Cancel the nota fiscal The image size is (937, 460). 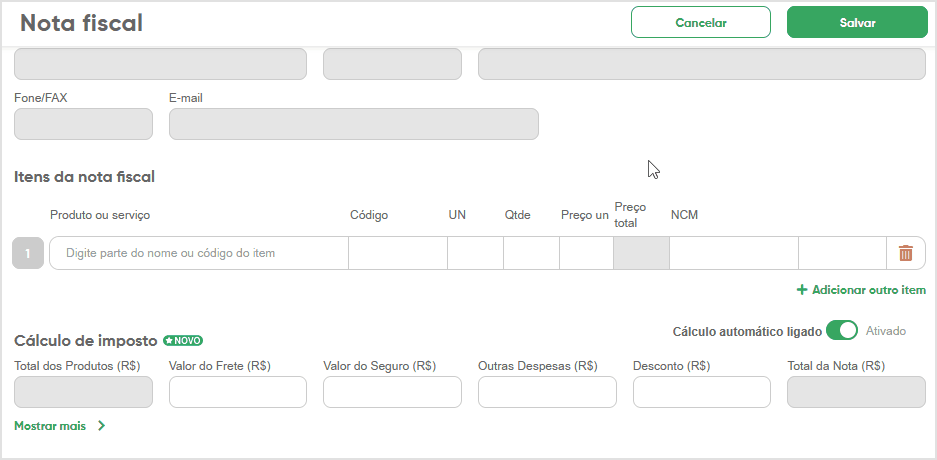pos(701,23)
